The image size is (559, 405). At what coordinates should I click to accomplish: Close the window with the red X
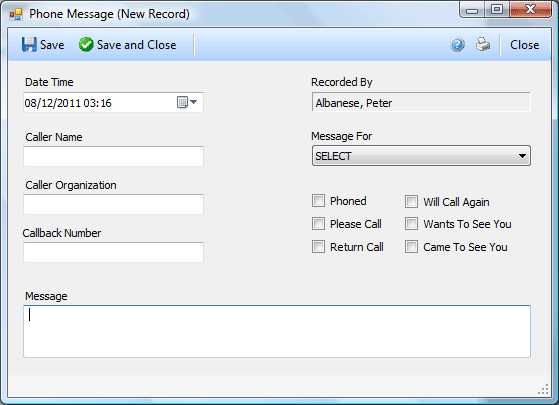click(530, 10)
